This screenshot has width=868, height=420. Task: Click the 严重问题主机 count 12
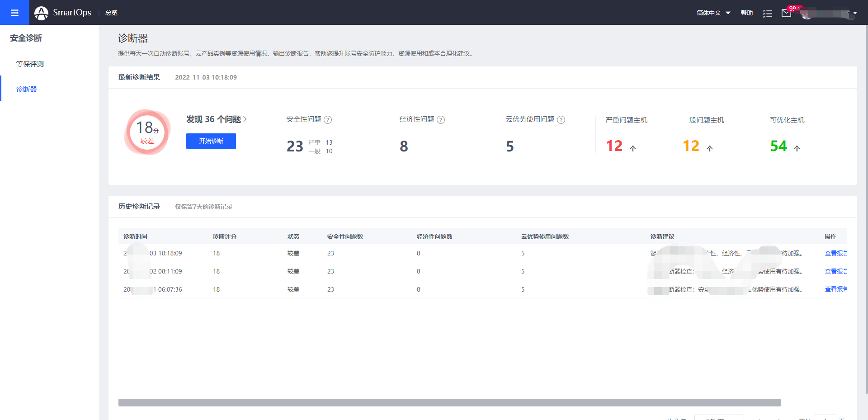[x=614, y=146]
